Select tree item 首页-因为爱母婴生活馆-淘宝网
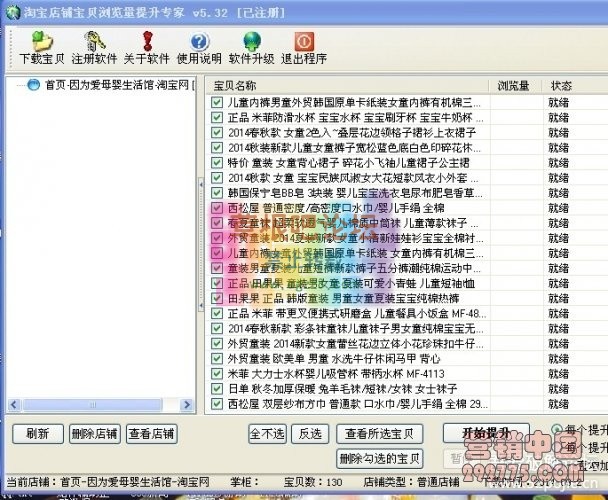The height and width of the screenshot is (500, 608). pyautogui.click(x=117, y=85)
